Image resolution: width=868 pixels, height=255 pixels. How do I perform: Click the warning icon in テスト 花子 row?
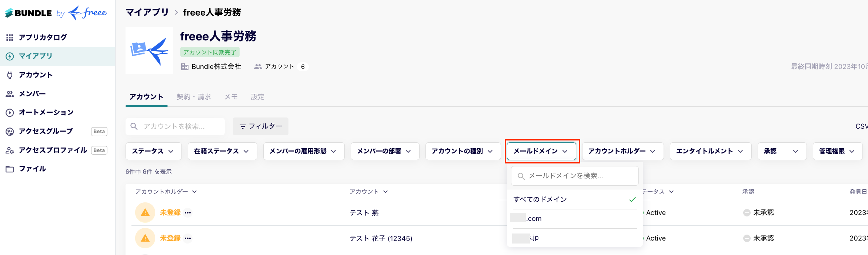(x=145, y=238)
